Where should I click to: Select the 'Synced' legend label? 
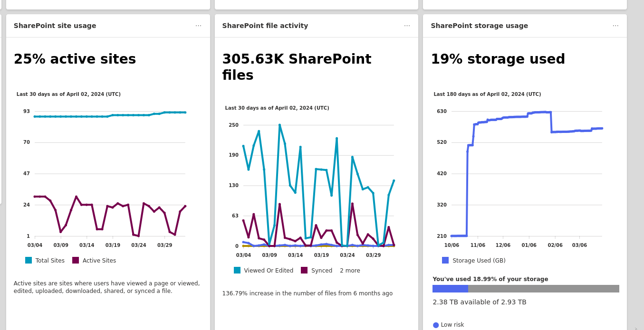[x=321, y=271]
